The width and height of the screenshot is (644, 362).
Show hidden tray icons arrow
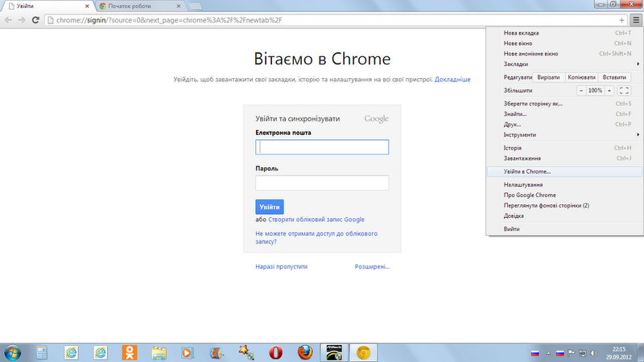click(548, 353)
